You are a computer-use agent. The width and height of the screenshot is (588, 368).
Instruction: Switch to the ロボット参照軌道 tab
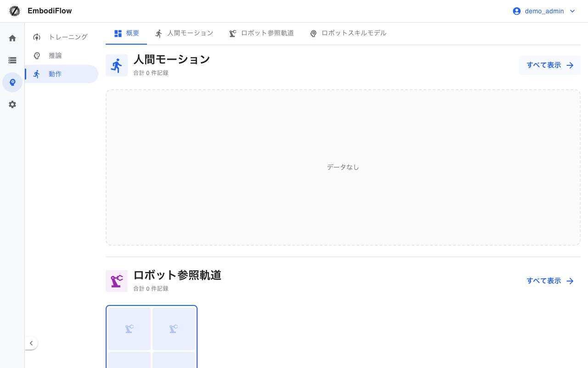pyautogui.click(x=261, y=34)
